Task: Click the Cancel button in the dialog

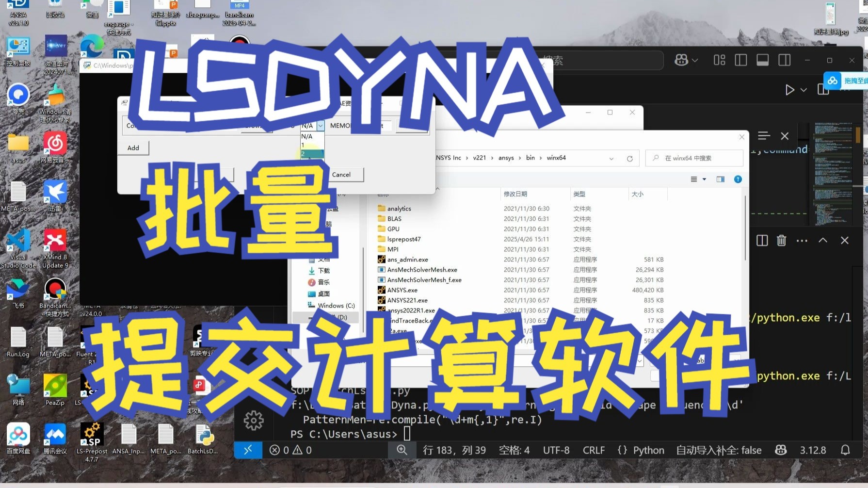Action: click(341, 174)
